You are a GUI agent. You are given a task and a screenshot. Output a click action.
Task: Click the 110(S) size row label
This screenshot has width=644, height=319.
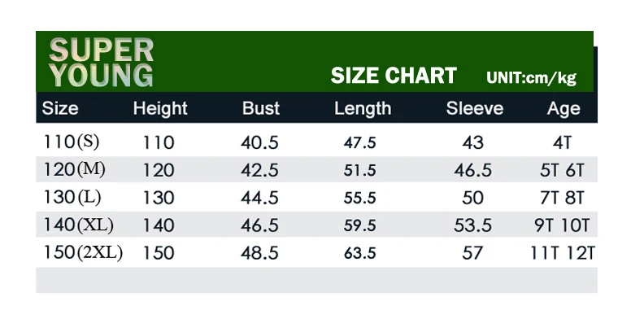71,142
